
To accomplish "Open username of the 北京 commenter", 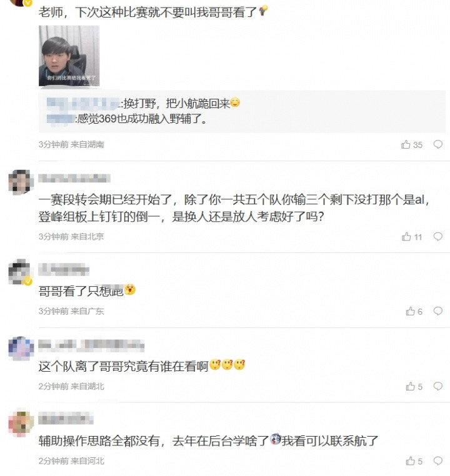I will [x=74, y=178].
